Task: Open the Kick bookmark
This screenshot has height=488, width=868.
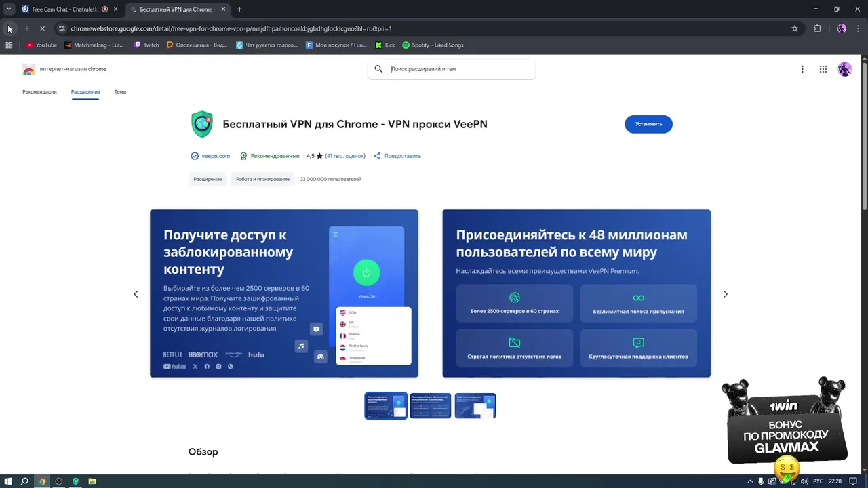Action: pos(385,45)
